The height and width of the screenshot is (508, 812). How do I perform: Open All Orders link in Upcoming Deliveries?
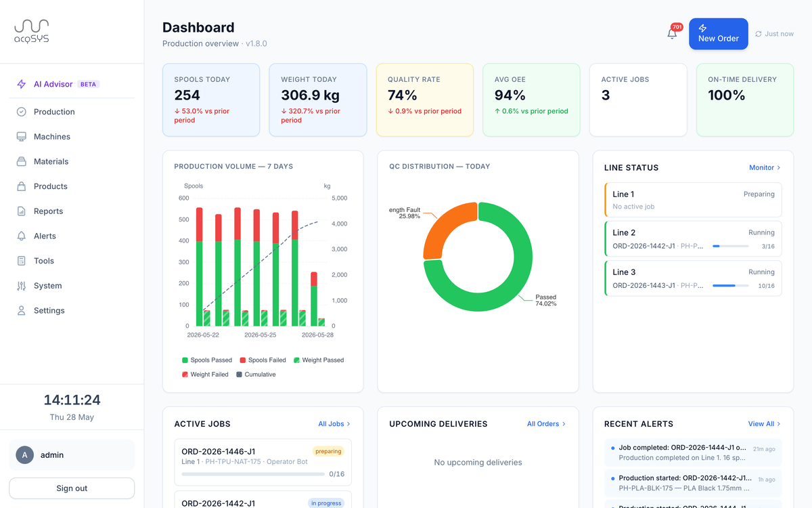point(546,424)
